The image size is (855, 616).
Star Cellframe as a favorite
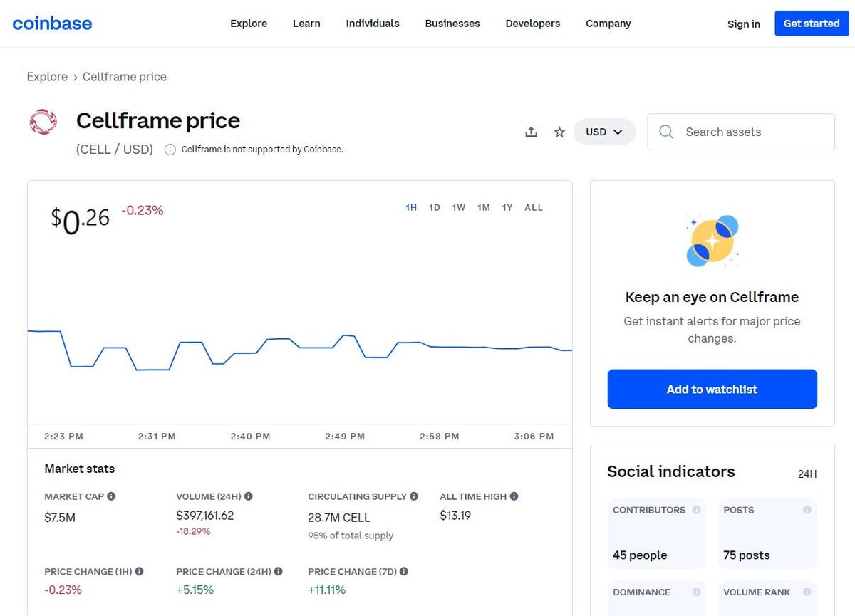click(x=560, y=132)
